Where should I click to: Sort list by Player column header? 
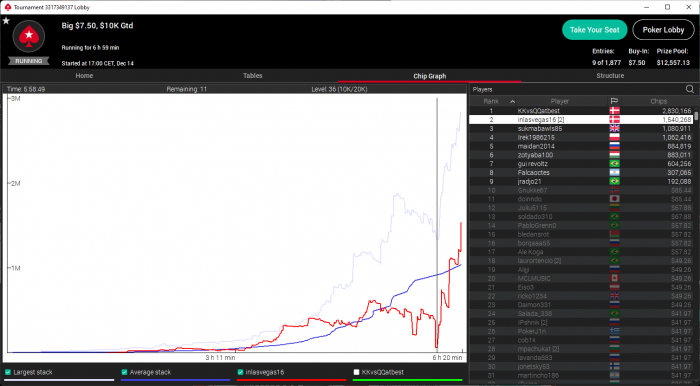click(559, 101)
